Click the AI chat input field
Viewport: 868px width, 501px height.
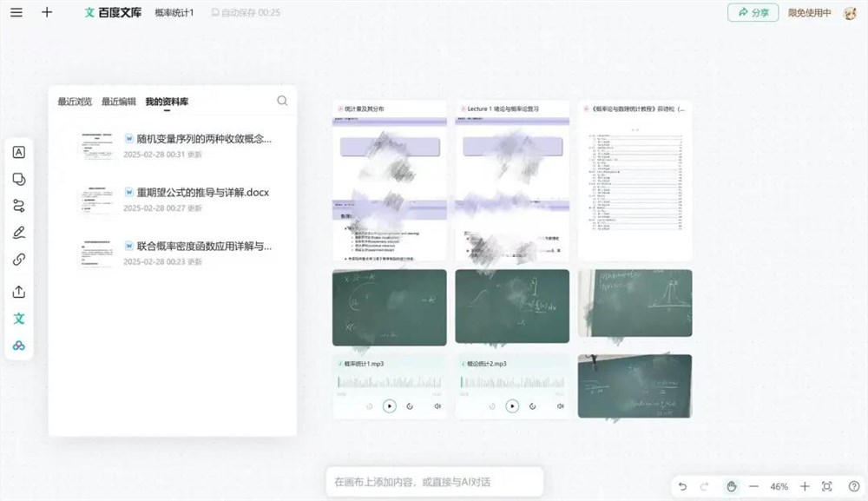434,481
